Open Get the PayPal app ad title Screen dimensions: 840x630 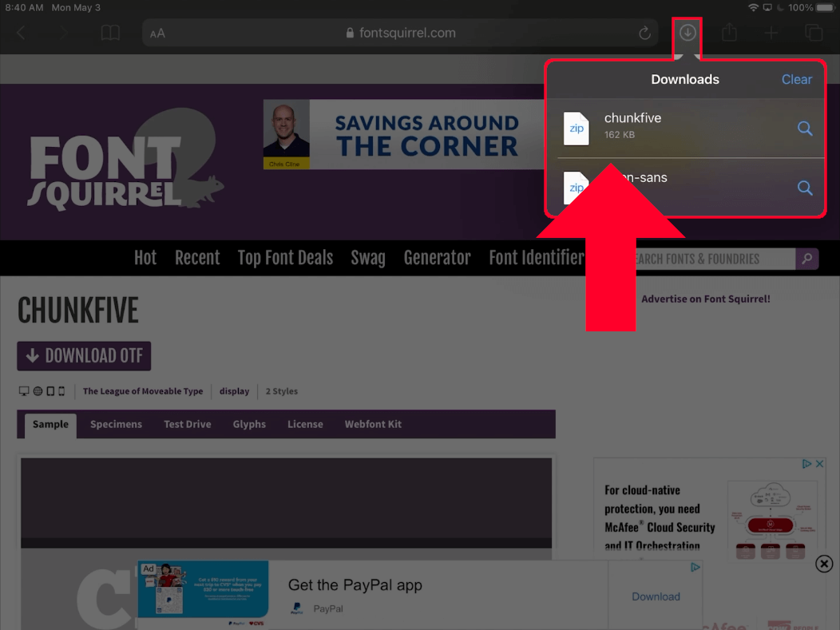pos(355,585)
